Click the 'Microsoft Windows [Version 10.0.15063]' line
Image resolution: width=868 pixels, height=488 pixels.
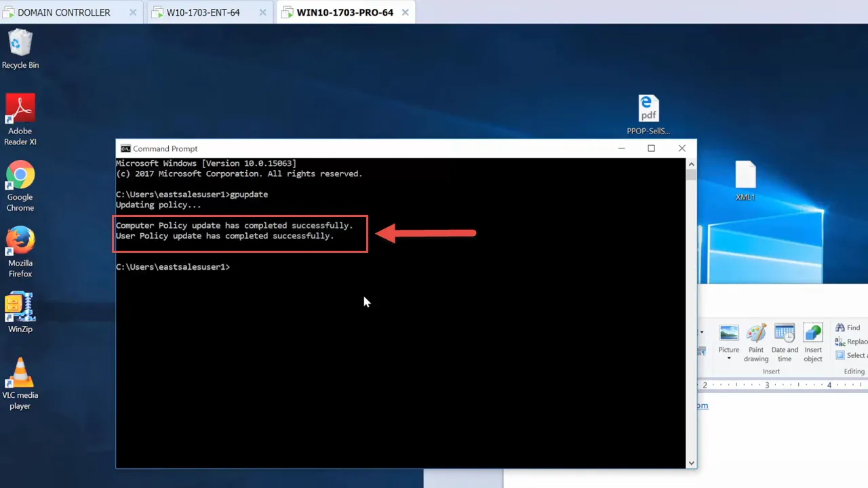point(206,163)
